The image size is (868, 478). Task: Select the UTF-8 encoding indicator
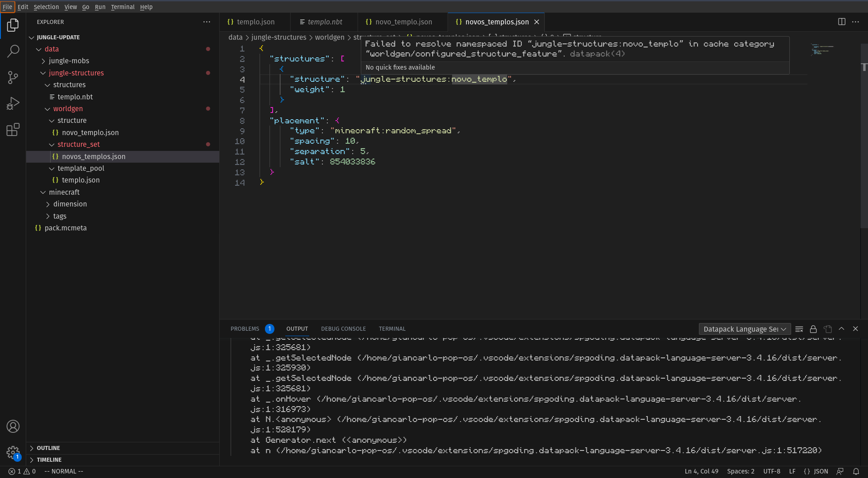coord(772,471)
